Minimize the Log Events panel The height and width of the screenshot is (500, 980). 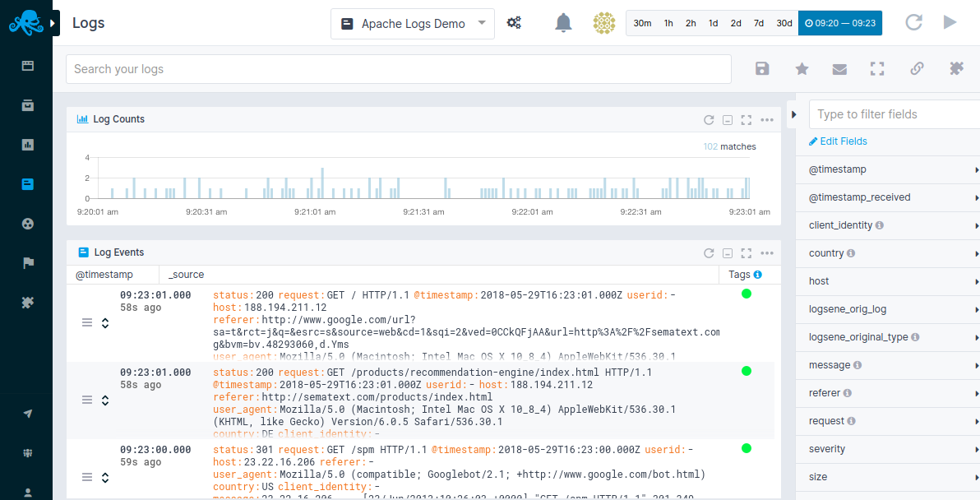728,253
